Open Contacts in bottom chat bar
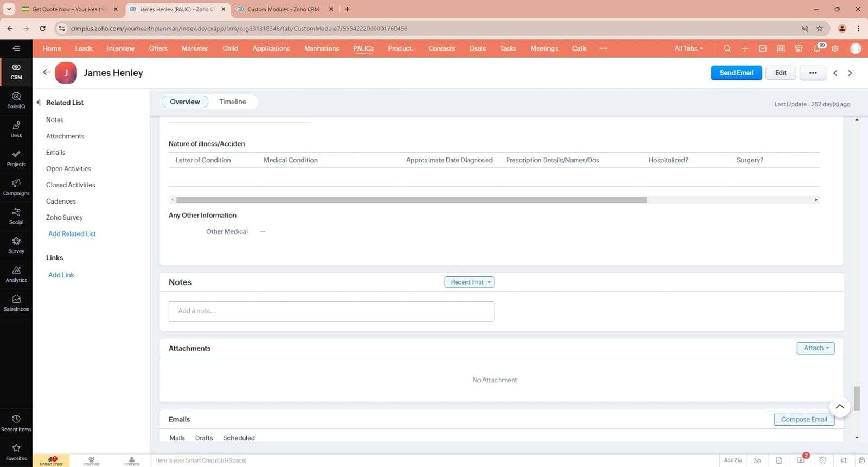Viewport: 868px width, 467px height. pyautogui.click(x=132, y=460)
